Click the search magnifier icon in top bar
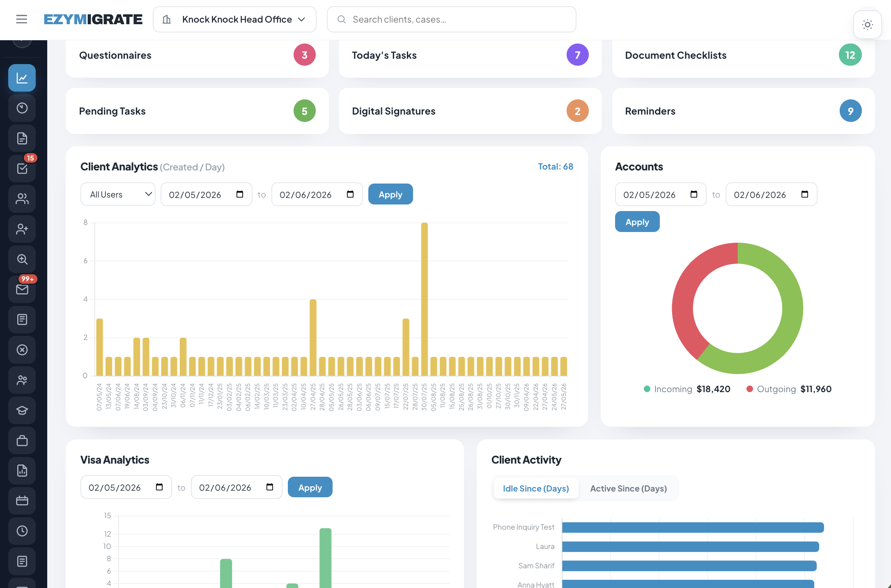891x588 pixels. click(341, 19)
